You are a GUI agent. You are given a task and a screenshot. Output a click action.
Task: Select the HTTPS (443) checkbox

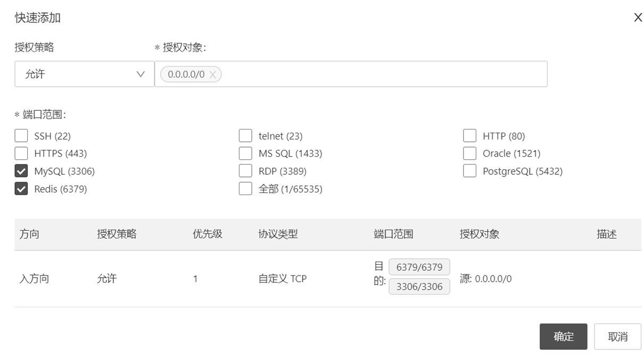point(21,153)
